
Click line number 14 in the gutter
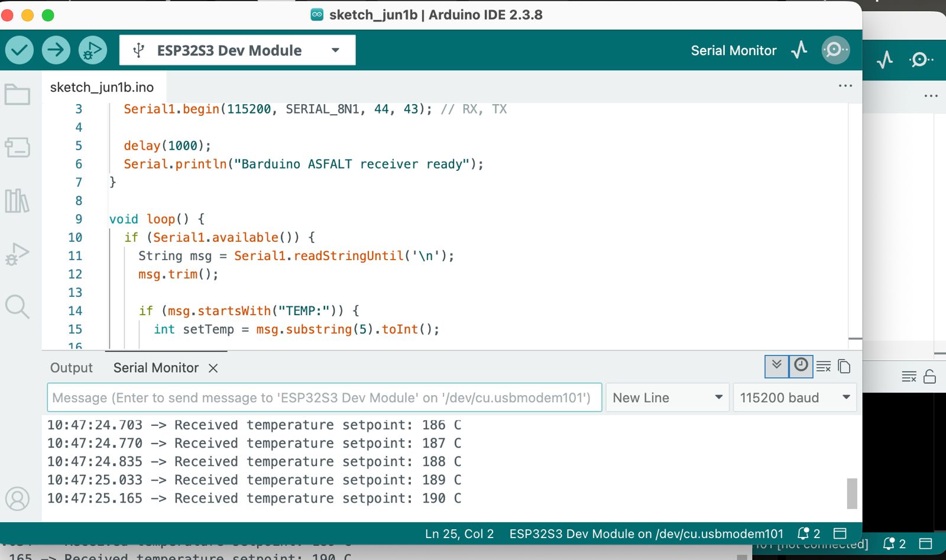point(75,310)
